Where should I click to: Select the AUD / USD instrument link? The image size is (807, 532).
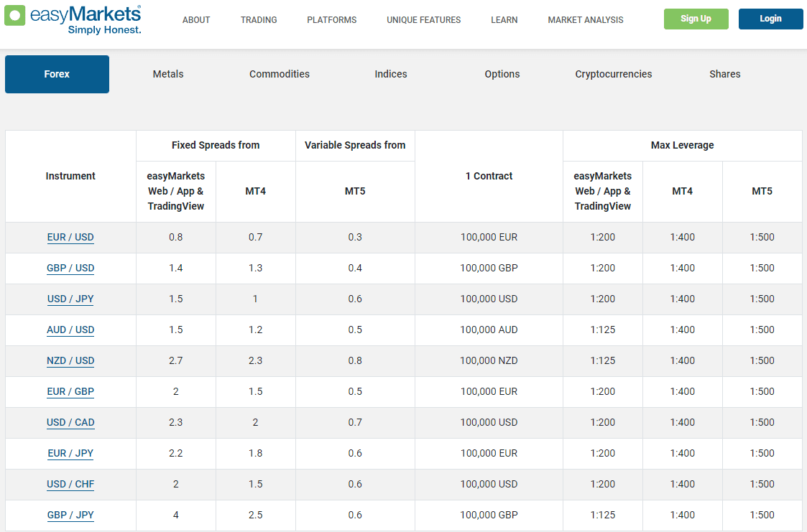[x=70, y=330]
